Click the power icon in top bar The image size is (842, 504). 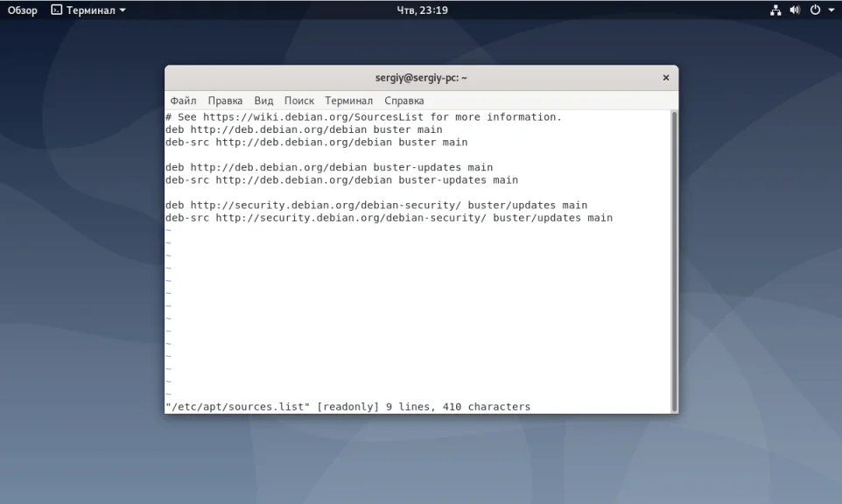(815, 10)
